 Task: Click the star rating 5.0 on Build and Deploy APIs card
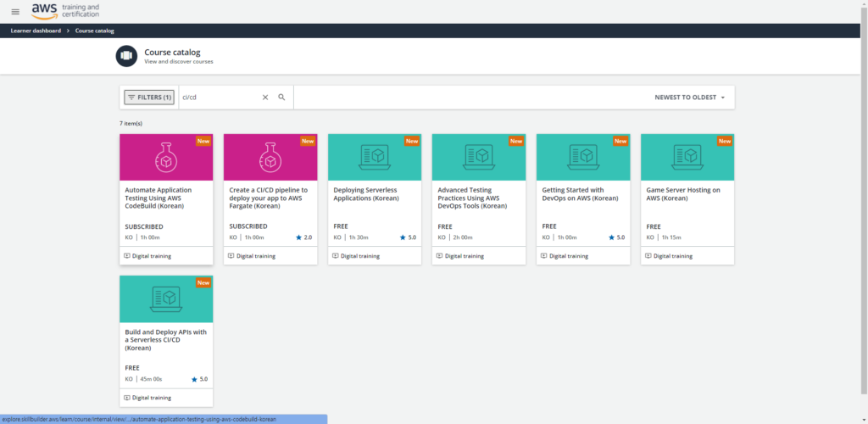(x=199, y=379)
